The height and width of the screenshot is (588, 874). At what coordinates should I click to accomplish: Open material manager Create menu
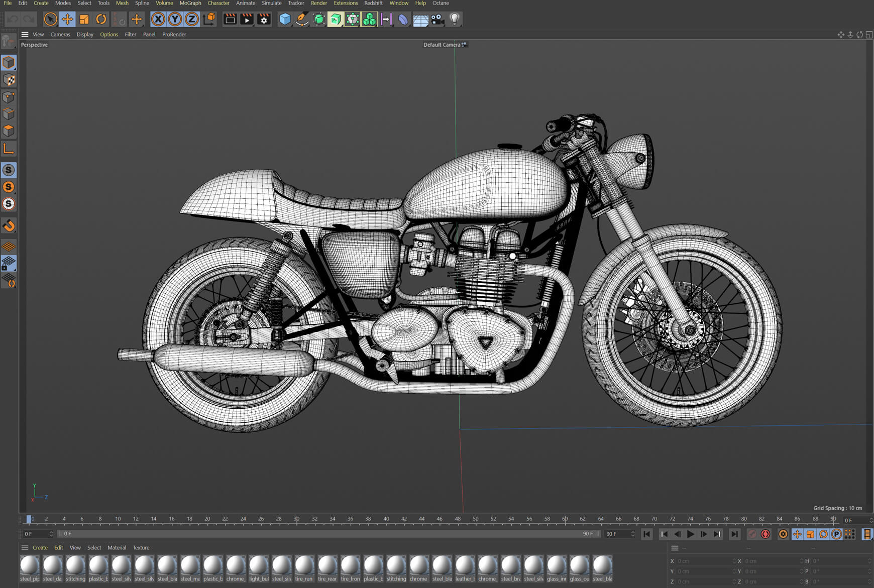pos(40,547)
